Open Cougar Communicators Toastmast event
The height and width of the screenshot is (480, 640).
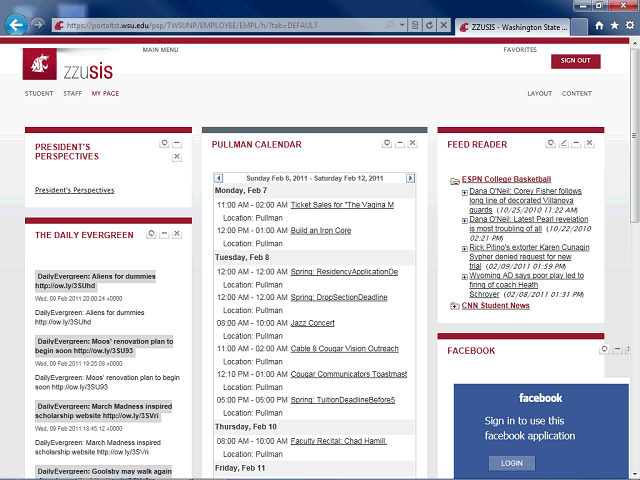click(x=349, y=374)
